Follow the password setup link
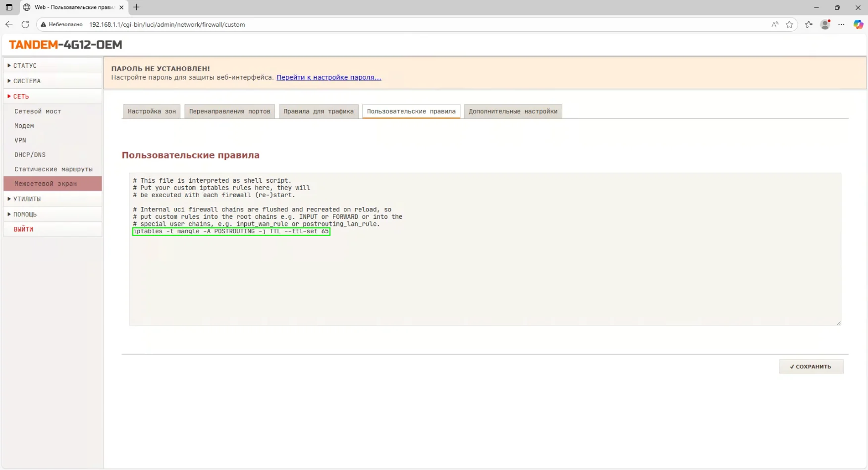868x470 pixels. point(328,77)
